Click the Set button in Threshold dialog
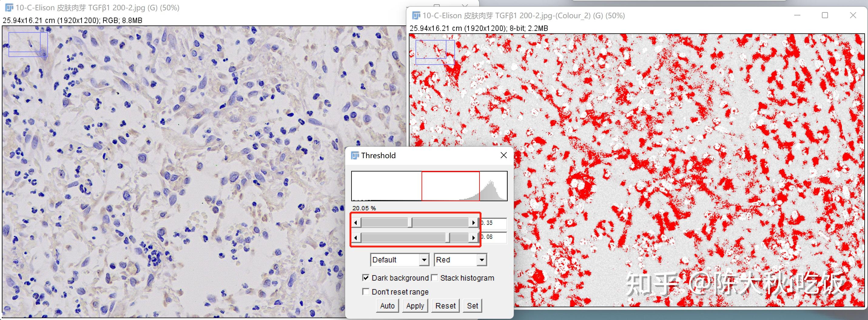The height and width of the screenshot is (320, 868). tap(473, 306)
